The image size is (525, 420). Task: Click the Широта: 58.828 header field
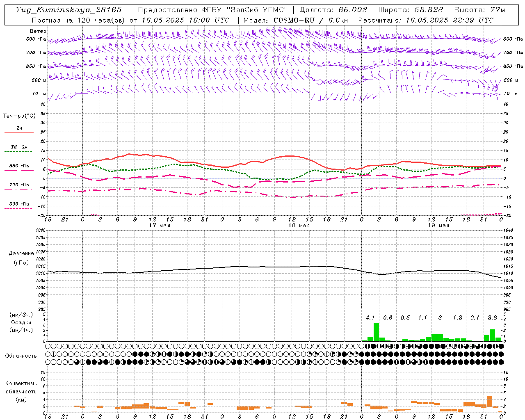coord(411,10)
